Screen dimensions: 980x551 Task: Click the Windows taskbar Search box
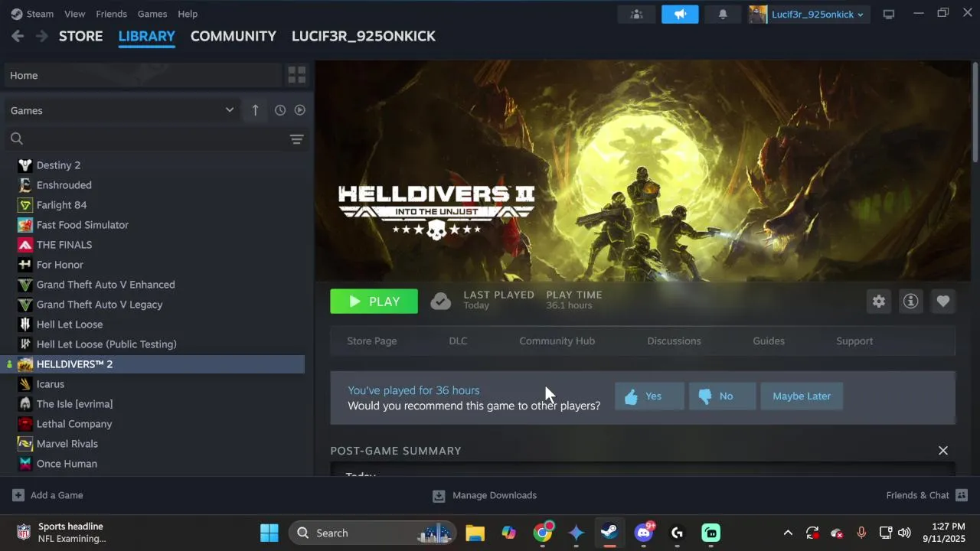tap(373, 533)
